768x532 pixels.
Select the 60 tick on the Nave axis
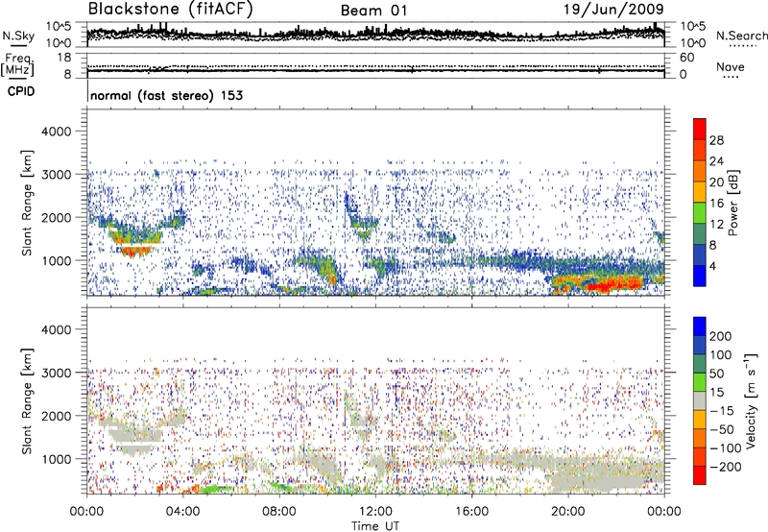687,58
